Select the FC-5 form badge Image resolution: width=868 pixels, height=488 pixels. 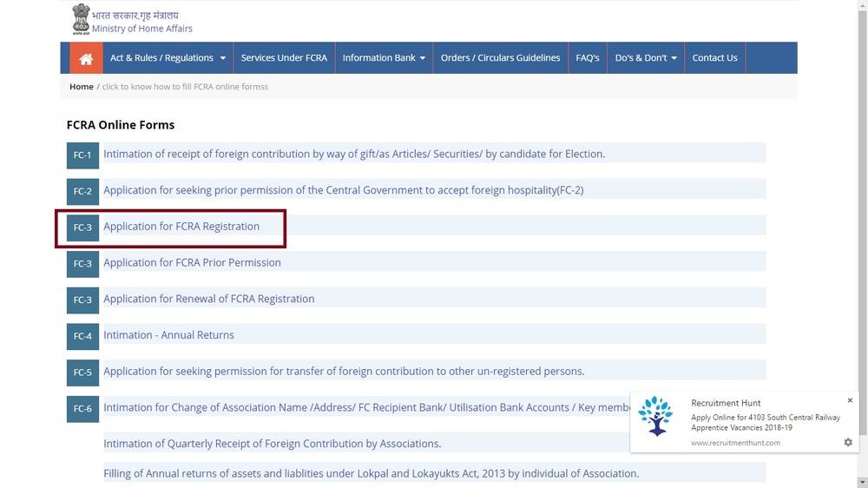(82, 373)
